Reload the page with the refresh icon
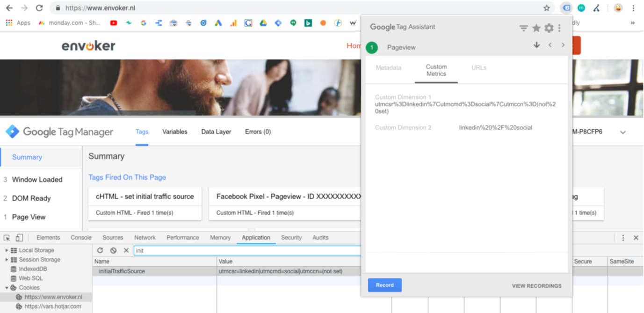The width and height of the screenshot is (644, 313). pos(39,8)
